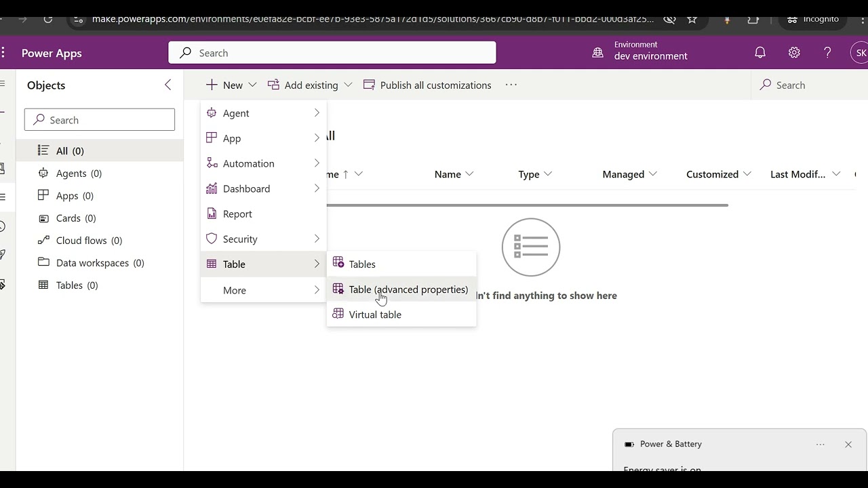Expand the More submenu arrow
This screenshot has height=488, width=868.
317,290
